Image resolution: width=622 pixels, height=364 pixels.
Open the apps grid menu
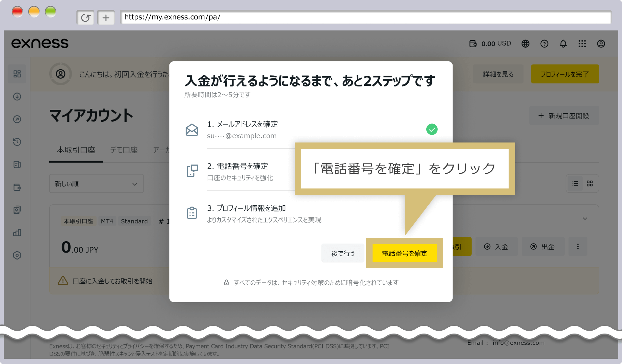point(582,44)
